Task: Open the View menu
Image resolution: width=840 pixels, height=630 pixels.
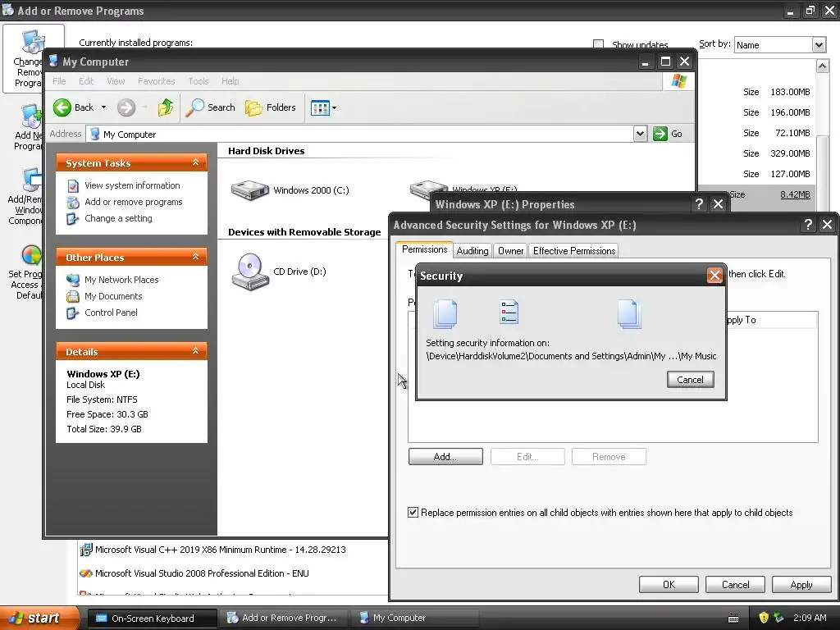Action: click(x=116, y=81)
